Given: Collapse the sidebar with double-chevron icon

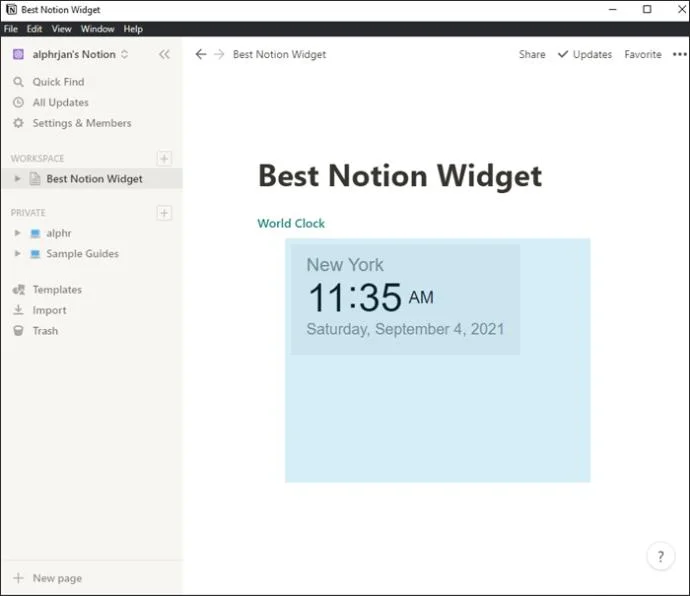Looking at the screenshot, I should coord(164,54).
